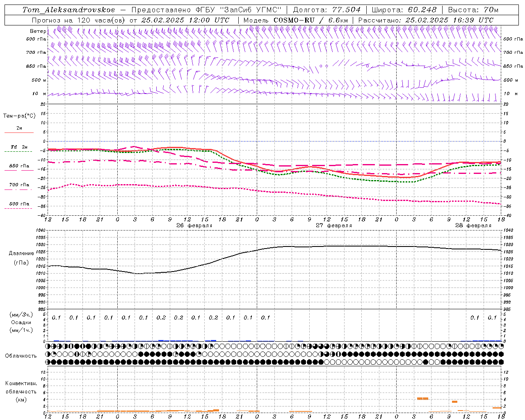Viewport: 525px width, 420px height.
Task: Click the (мм/3ч.) precipitation unit label
Action: pos(21,315)
